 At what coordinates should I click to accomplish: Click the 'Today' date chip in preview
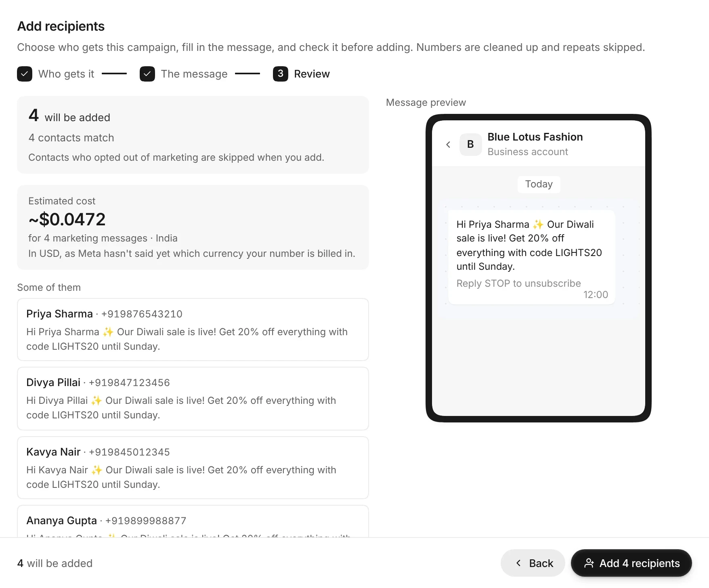pyautogui.click(x=539, y=184)
